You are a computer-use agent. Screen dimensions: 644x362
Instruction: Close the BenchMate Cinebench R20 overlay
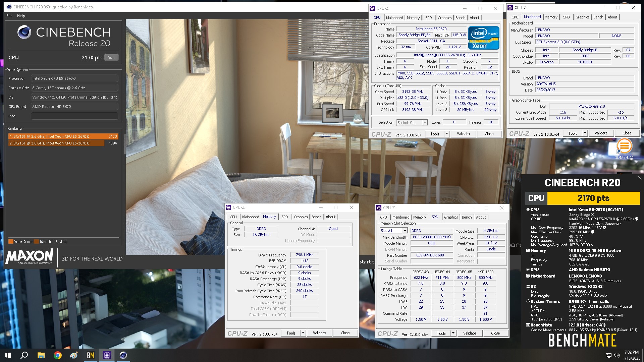pos(639,178)
